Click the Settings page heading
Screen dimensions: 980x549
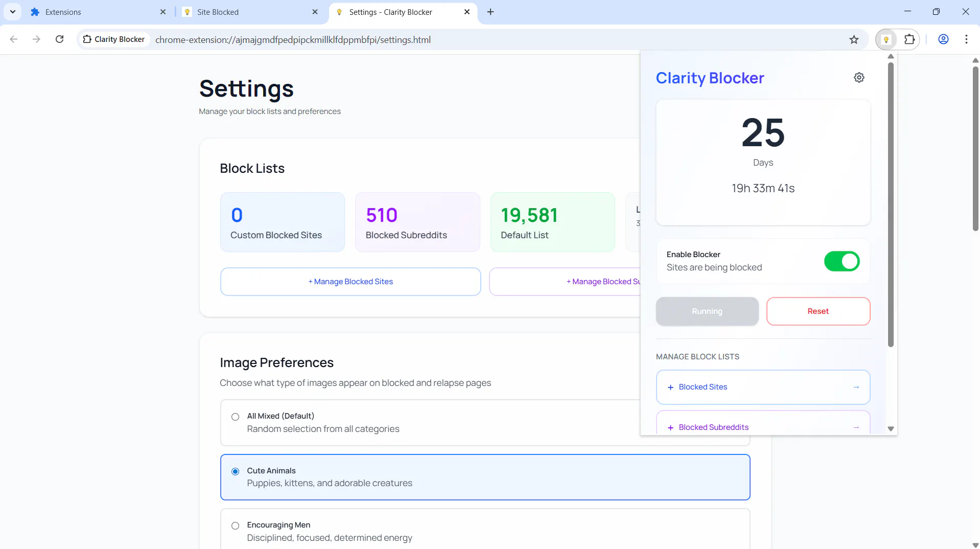tap(246, 88)
